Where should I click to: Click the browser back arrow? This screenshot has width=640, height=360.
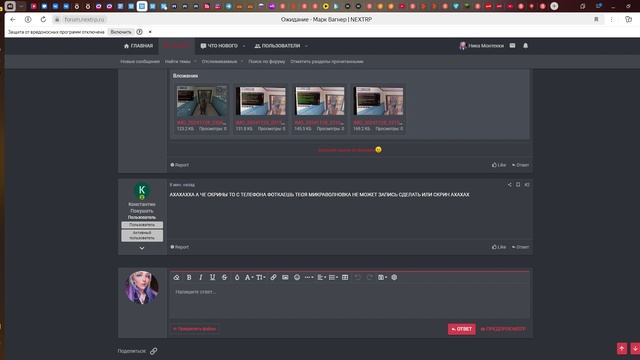point(13,20)
